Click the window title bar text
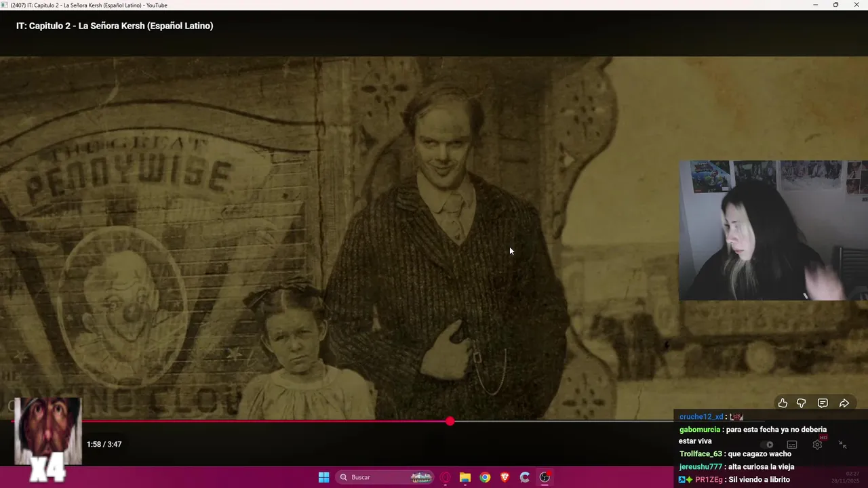The width and height of the screenshot is (868, 488). coord(89,5)
